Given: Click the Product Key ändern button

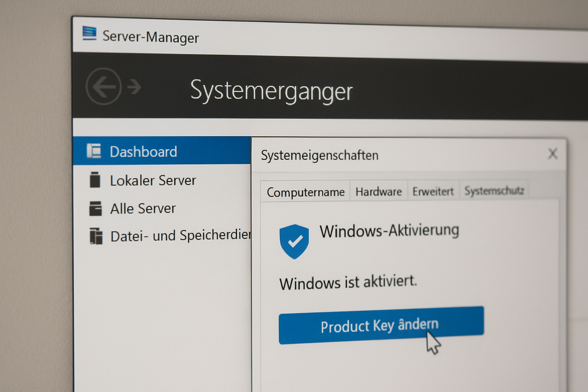Looking at the screenshot, I should [381, 325].
